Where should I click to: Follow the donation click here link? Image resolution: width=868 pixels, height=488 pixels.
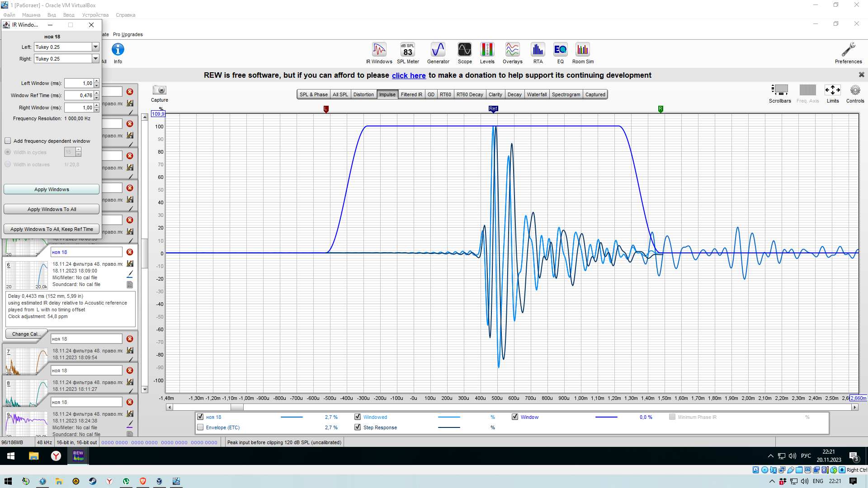coord(408,75)
